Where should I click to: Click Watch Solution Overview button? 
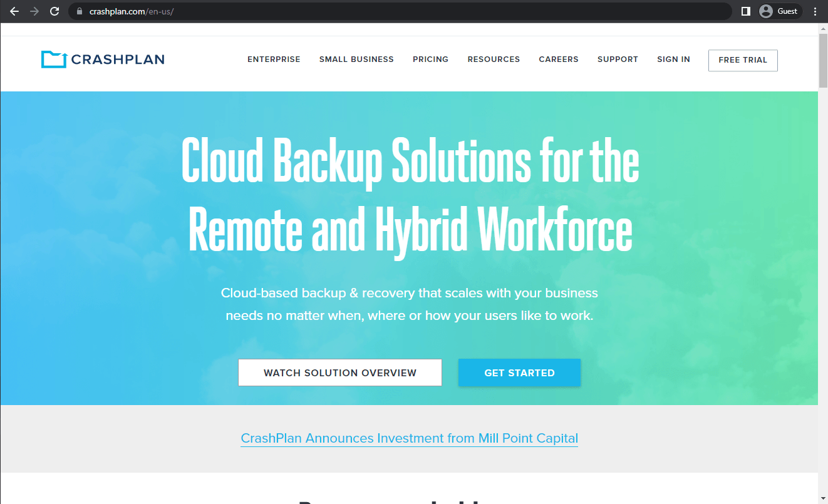(340, 373)
